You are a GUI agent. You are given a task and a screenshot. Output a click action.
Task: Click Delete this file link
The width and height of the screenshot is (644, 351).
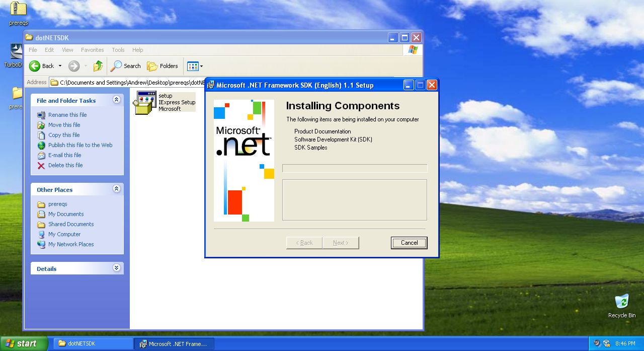pyautogui.click(x=65, y=165)
